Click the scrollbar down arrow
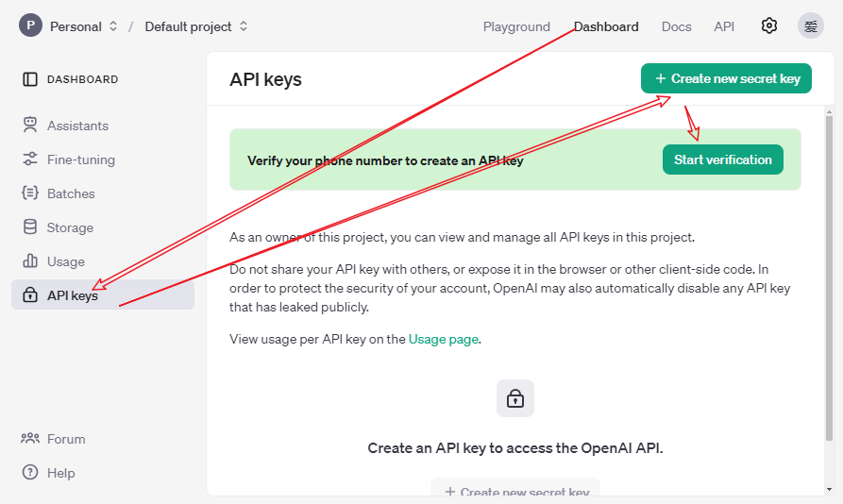Screen dimensions: 843x504 (x=829, y=490)
